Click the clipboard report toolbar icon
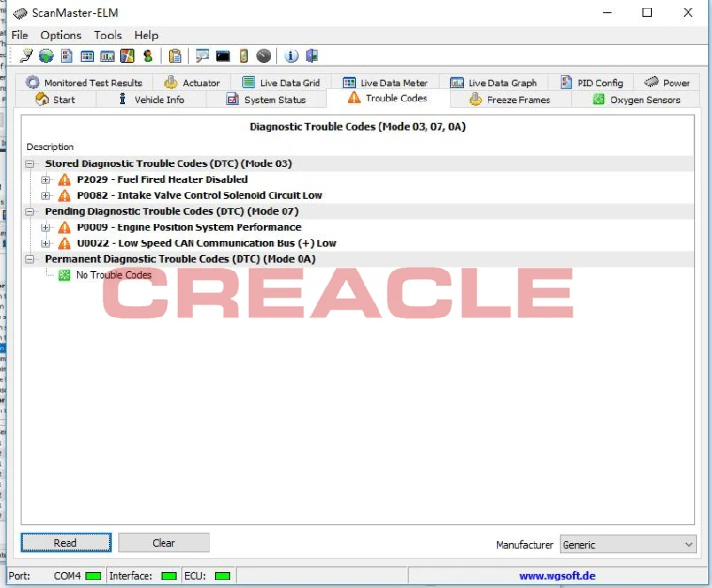The width and height of the screenshot is (712, 588). (175, 55)
